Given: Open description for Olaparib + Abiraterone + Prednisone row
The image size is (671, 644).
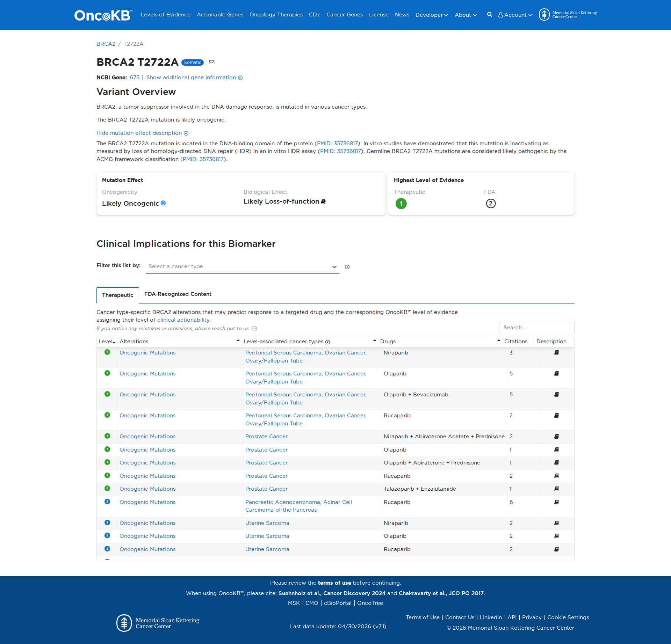Looking at the screenshot, I should (557, 463).
